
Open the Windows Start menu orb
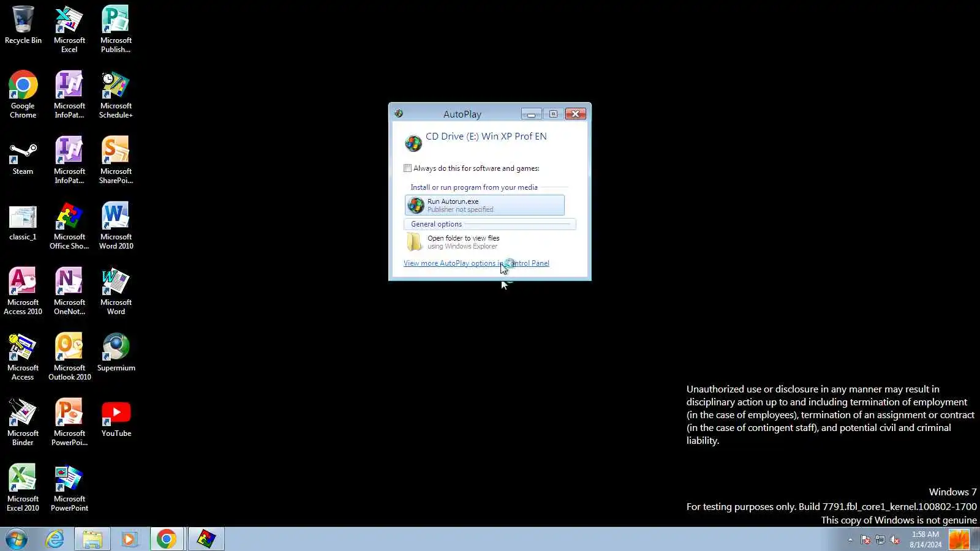(x=17, y=539)
